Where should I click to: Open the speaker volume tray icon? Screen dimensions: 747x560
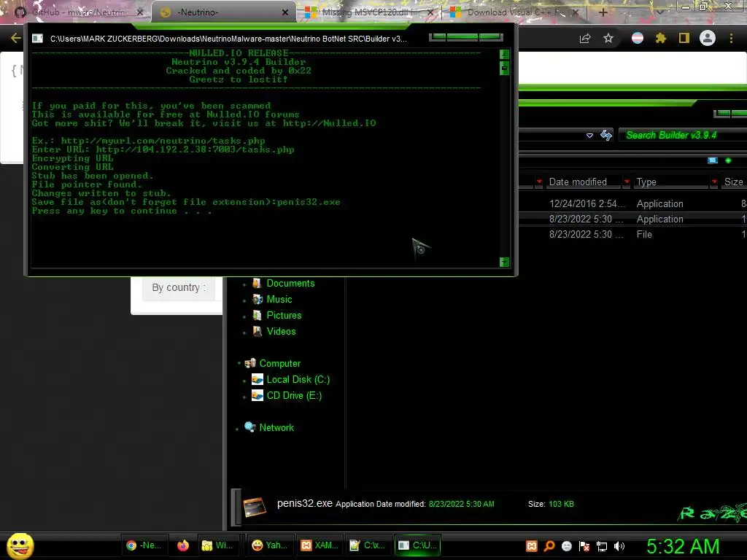click(619, 546)
